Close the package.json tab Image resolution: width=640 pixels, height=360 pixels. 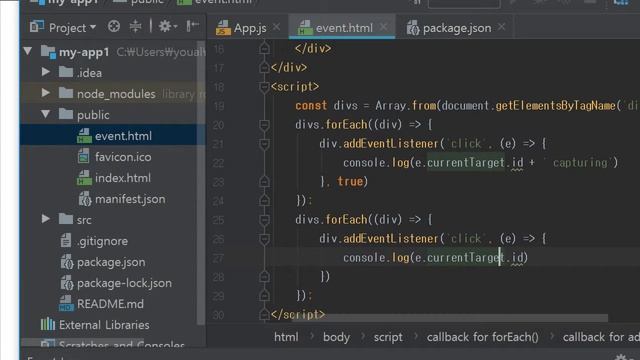502,27
